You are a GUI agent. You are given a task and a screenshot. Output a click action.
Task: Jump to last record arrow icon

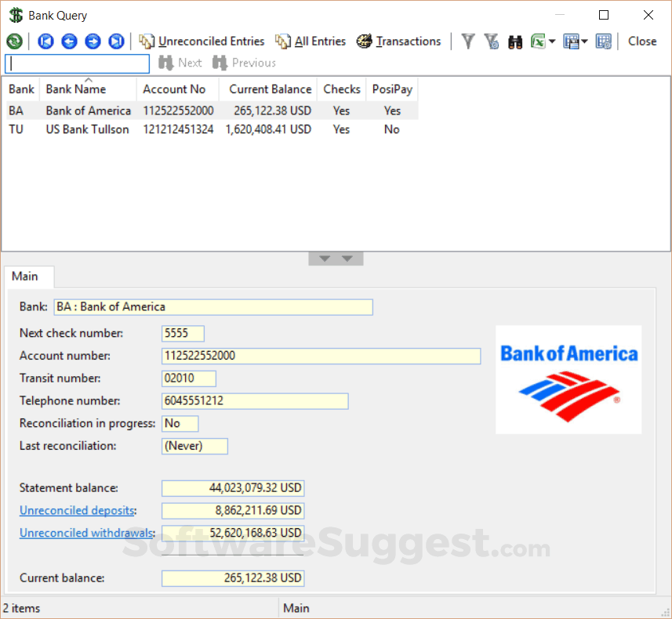click(116, 42)
